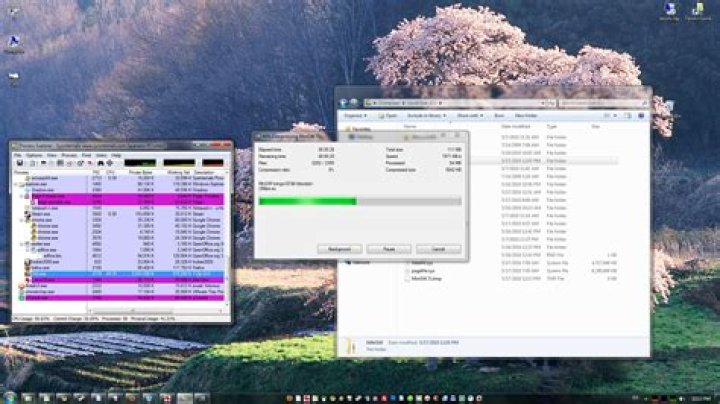Expand the Share with dropdown in Explorer

click(470, 116)
